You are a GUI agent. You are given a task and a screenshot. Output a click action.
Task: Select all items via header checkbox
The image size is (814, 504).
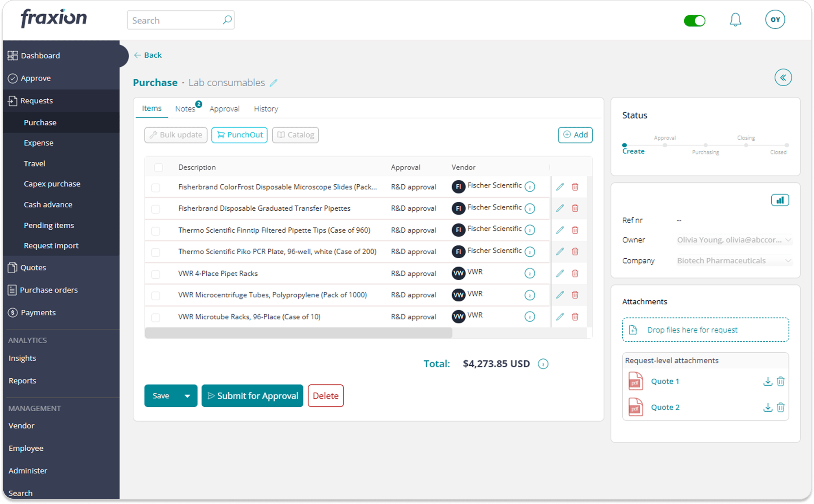158,167
